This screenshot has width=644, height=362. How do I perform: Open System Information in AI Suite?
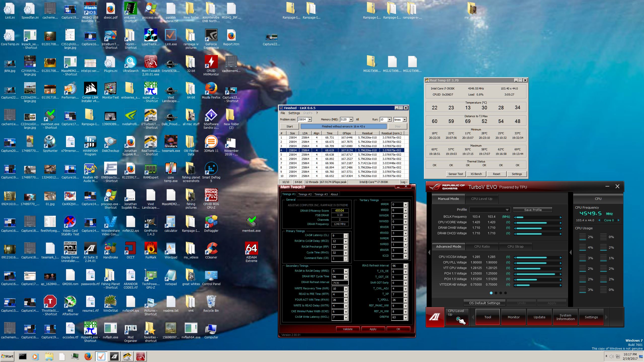pos(565,317)
